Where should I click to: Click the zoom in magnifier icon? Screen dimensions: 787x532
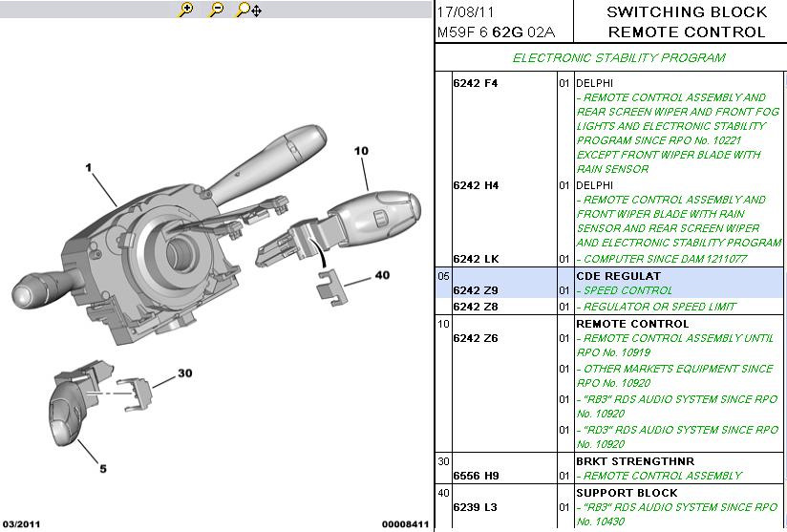point(185,10)
